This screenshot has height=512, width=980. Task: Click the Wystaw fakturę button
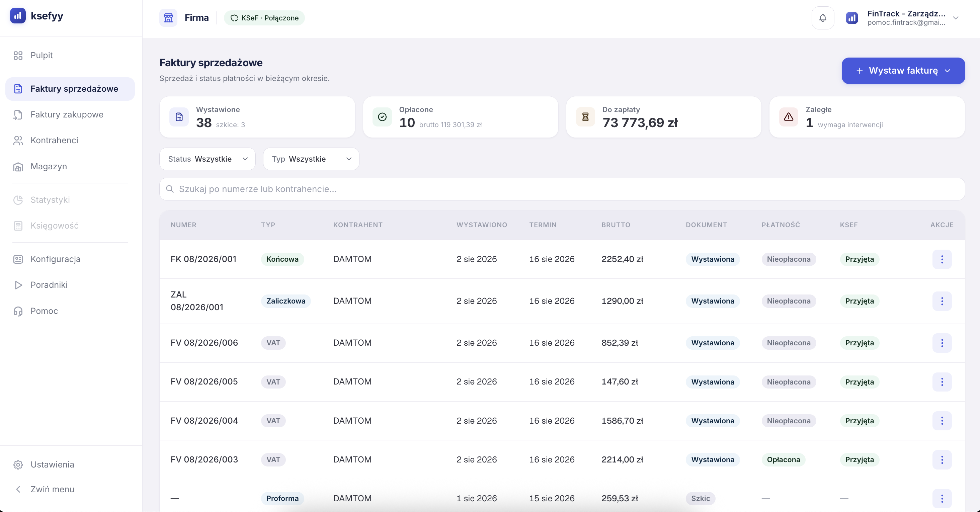click(903, 71)
